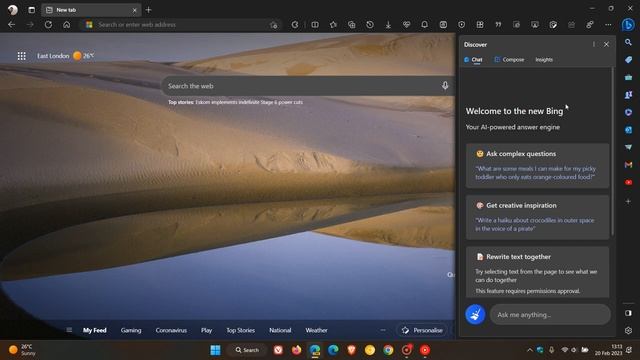Open Discover panel more options menu

[x=593, y=44]
